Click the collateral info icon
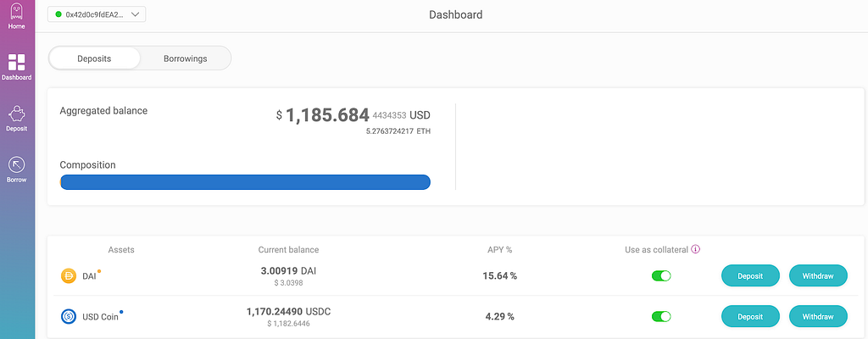868x339 pixels. coord(696,250)
